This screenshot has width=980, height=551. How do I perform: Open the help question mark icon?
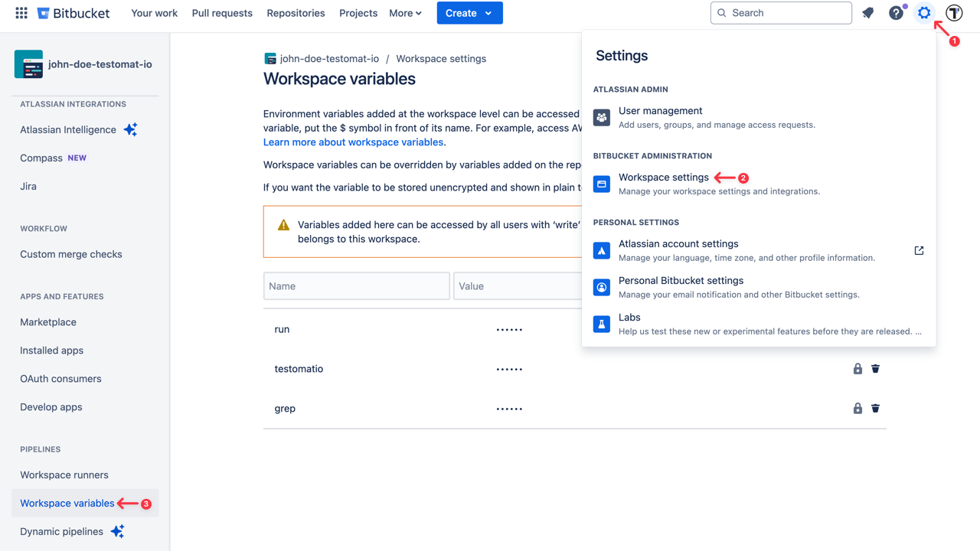point(896,12)
